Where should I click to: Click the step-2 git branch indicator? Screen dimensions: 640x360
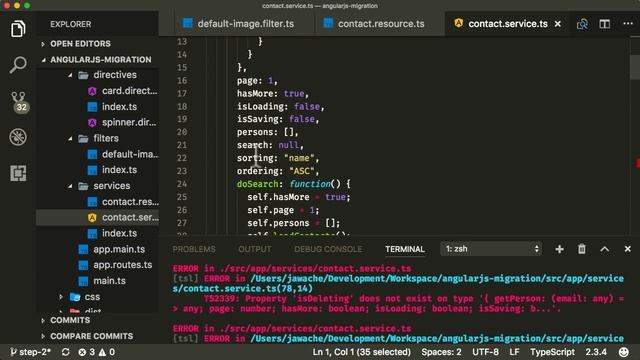tap(30, 352)
